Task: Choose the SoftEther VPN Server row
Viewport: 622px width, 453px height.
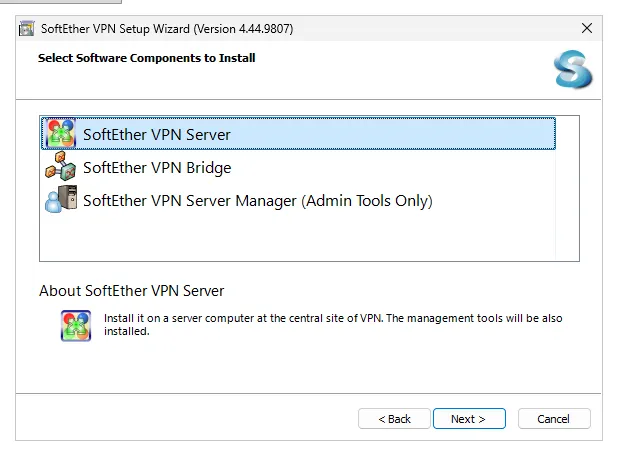Action: point(298,134)
